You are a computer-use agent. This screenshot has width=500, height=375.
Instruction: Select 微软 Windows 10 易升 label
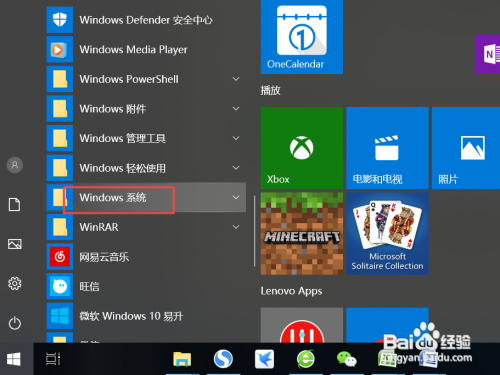131,316
